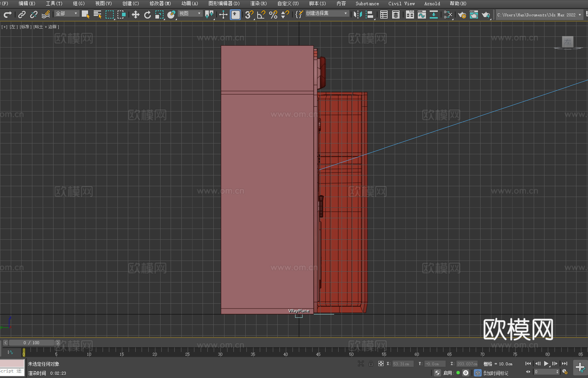
Task: Open Edit Named Selection Sets
Action: click(x=299, y=14)
